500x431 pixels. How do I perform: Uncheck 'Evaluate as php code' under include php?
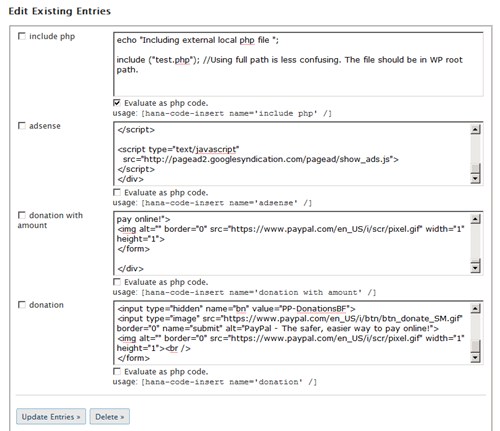pos(117,103)
